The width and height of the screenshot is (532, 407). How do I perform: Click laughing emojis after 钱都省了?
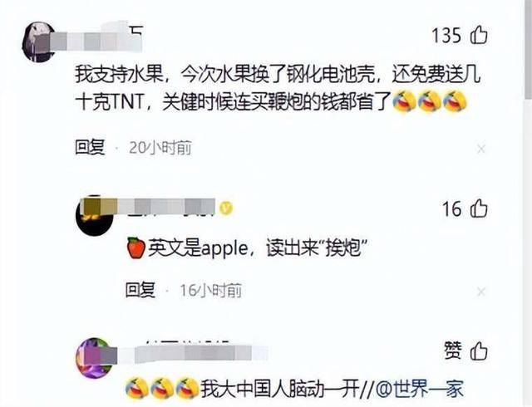click(430, 101)
